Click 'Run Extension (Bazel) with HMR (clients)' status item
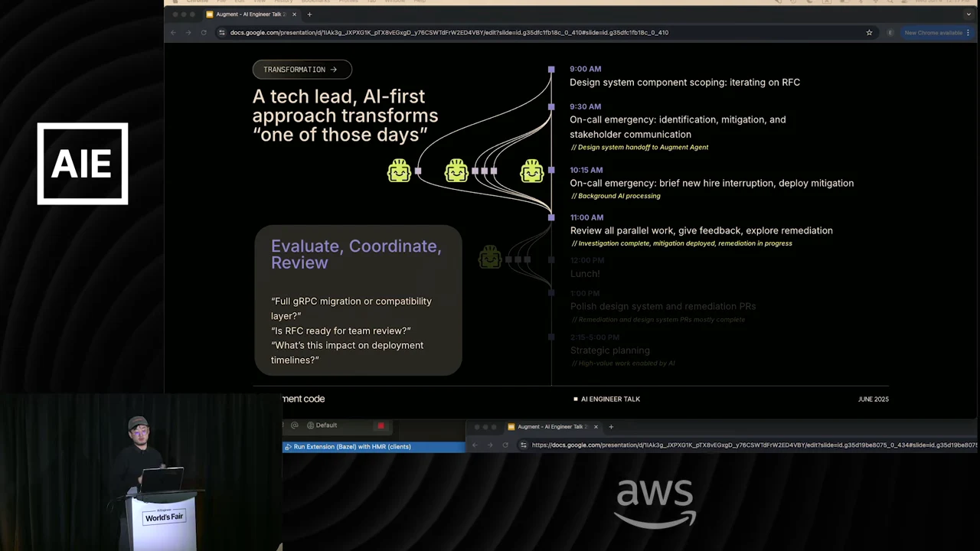 coord(348,447)
